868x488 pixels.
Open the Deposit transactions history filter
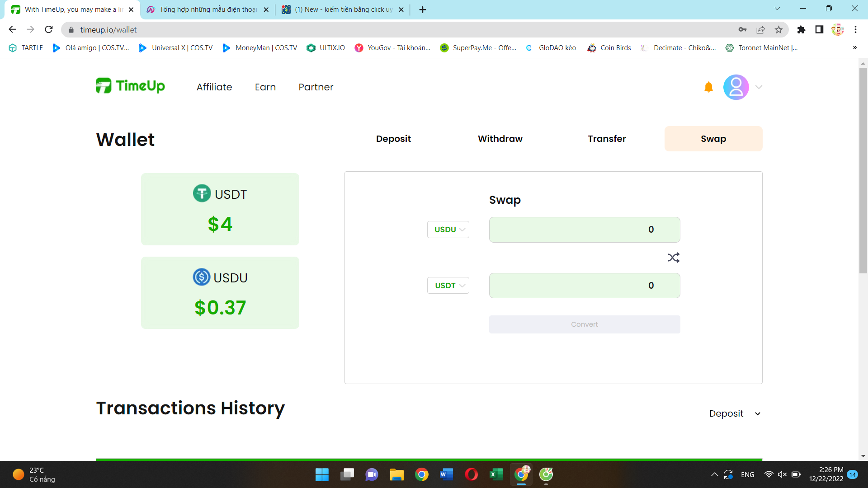pyautogui.click(x=735, y=413)
